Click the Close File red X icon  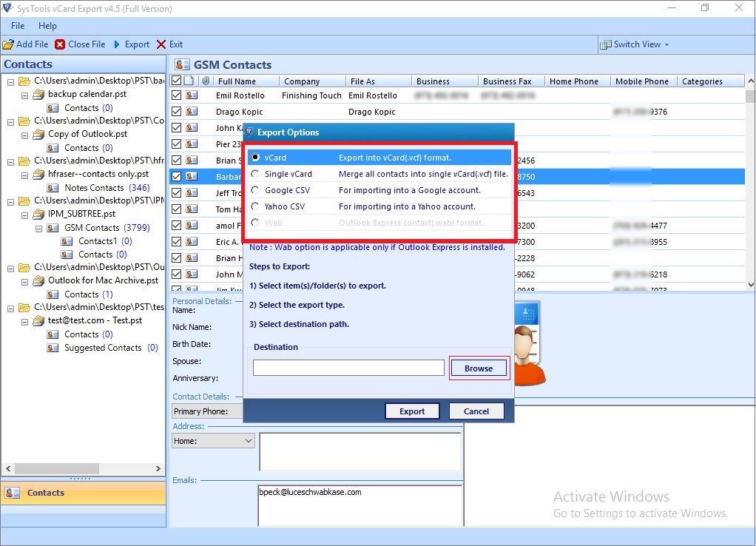click(x=60, y=44)
